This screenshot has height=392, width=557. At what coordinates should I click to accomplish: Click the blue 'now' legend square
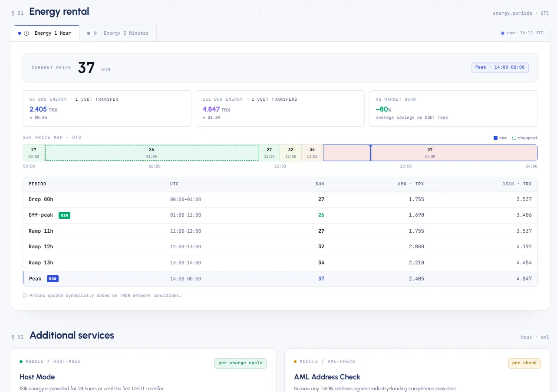495,138
